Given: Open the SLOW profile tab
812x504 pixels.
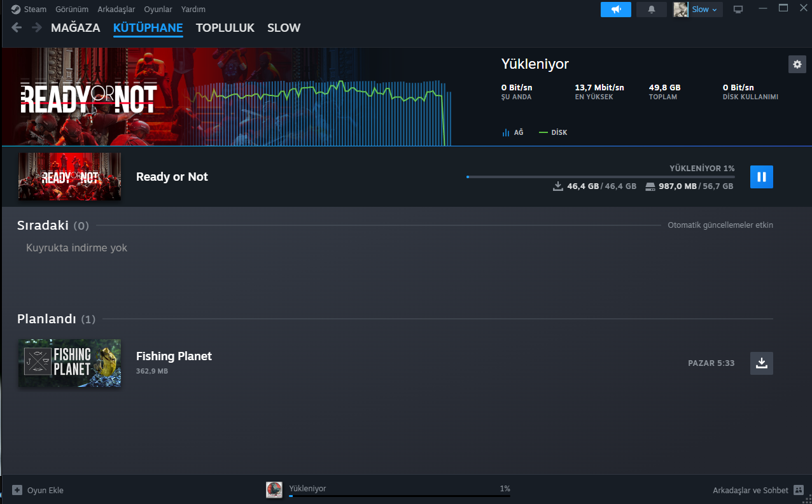Looking at the screenshot, I should point(284,28).
